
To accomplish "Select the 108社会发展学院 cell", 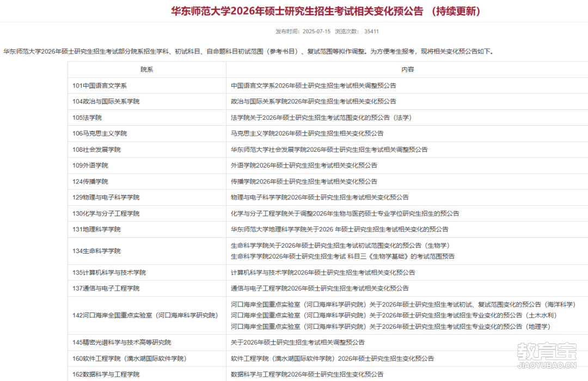I will [x=146, y=149].
